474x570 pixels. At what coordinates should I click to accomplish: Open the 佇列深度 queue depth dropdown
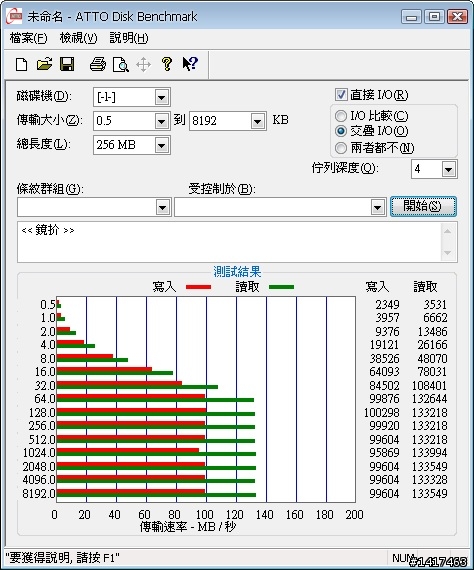449,169
